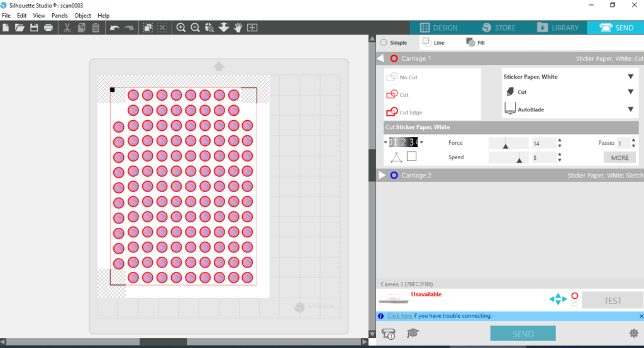
Task: Expand the Carriage 2 section
Action: [382, 176]
